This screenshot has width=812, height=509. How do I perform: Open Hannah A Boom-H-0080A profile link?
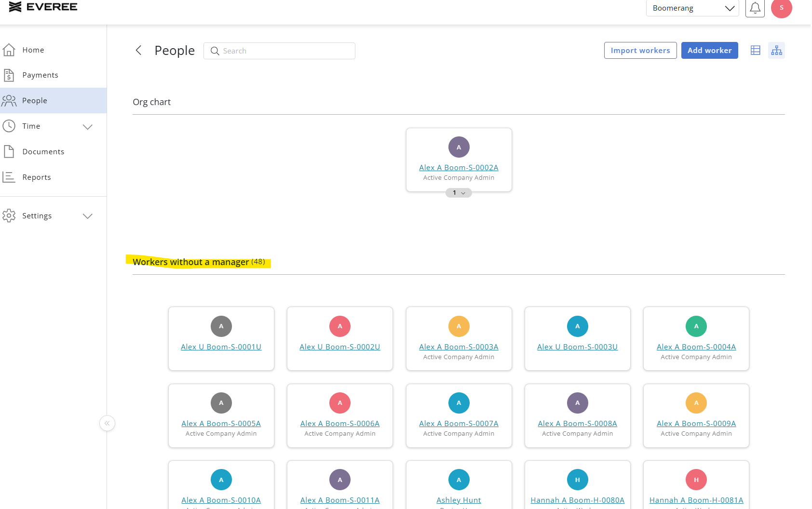577,500
